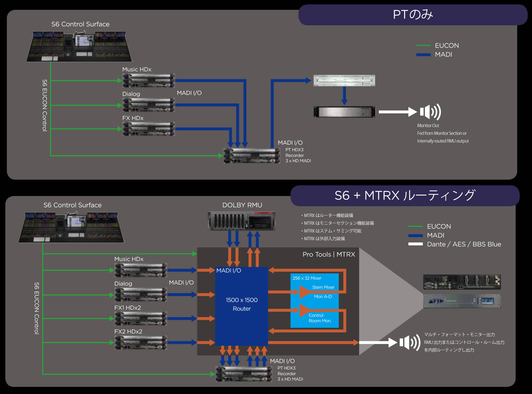Screen dimensions: 532x394
Task: Click the white Dante / AES / BBS Blue legend swatch
Action: click(x=415, y=244)
